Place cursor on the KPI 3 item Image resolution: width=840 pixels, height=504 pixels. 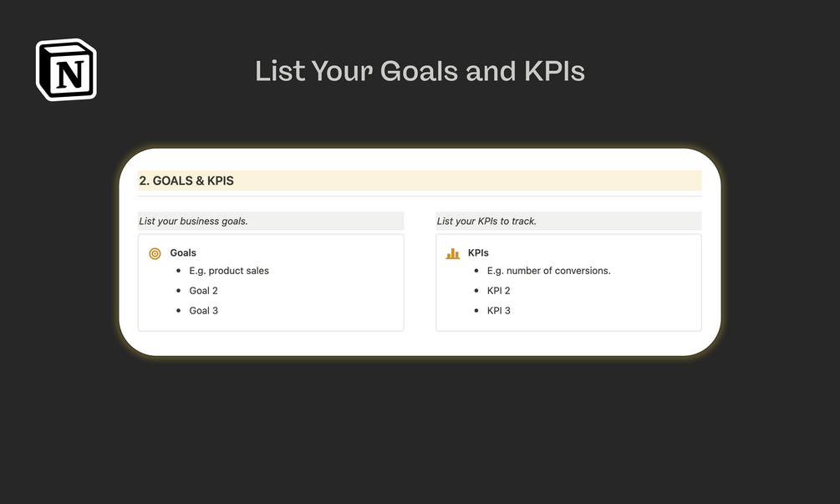(498, 311)
